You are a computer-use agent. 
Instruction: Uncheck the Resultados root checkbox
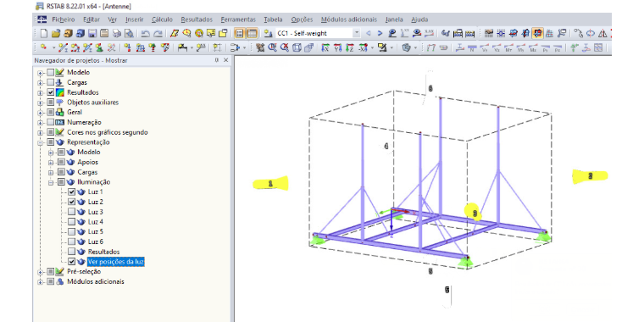tap(50, 92)
